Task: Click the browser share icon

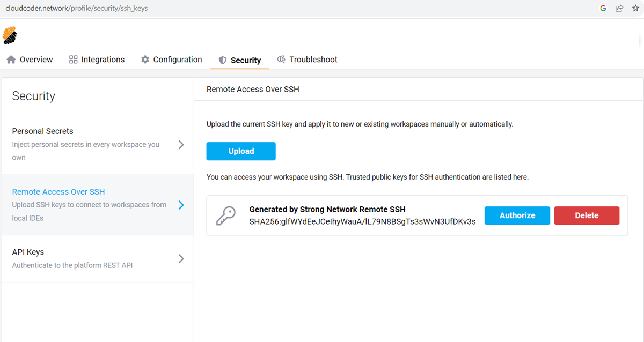Action: [619, 8]
